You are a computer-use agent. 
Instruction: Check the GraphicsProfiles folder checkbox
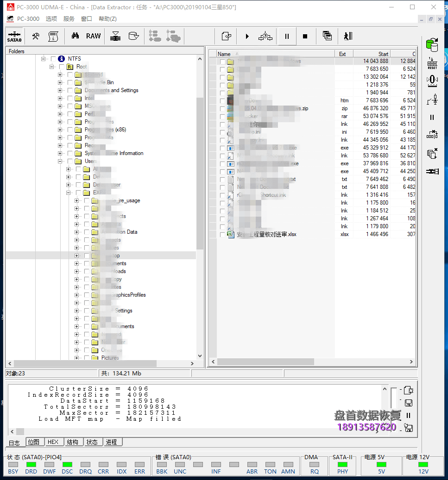(87, 295)
